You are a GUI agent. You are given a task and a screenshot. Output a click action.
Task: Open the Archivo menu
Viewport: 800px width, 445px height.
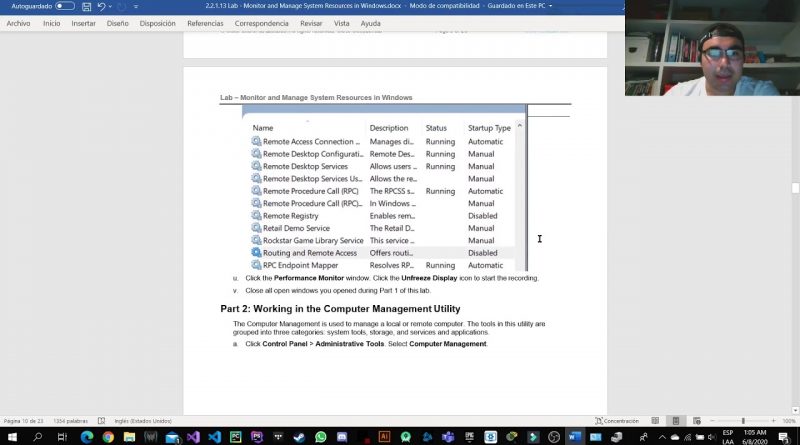(x=18, y=23)
